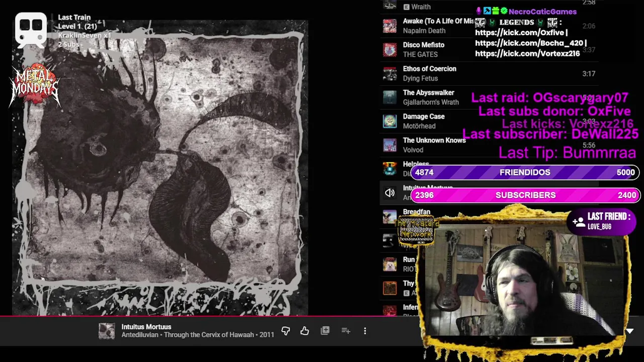Click the RIOT track thumbnail in queue
644x362 pixels.
click(x=390, y=264)
